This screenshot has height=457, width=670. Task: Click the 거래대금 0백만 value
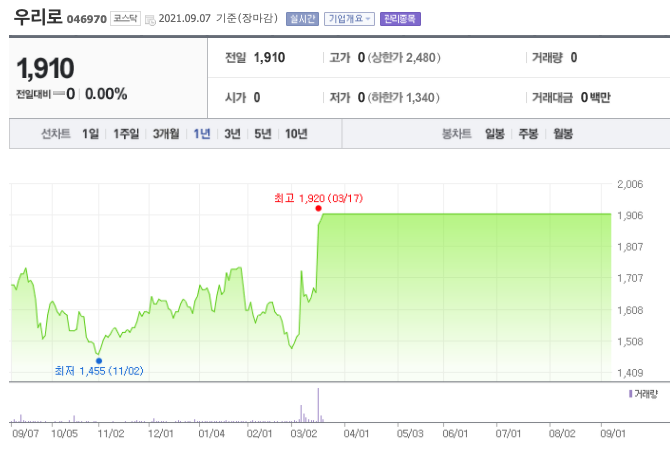coord(596,98)
